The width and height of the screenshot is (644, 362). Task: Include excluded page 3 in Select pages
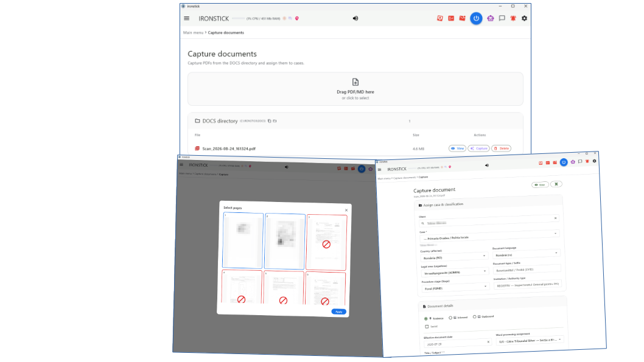click(326, 243)
